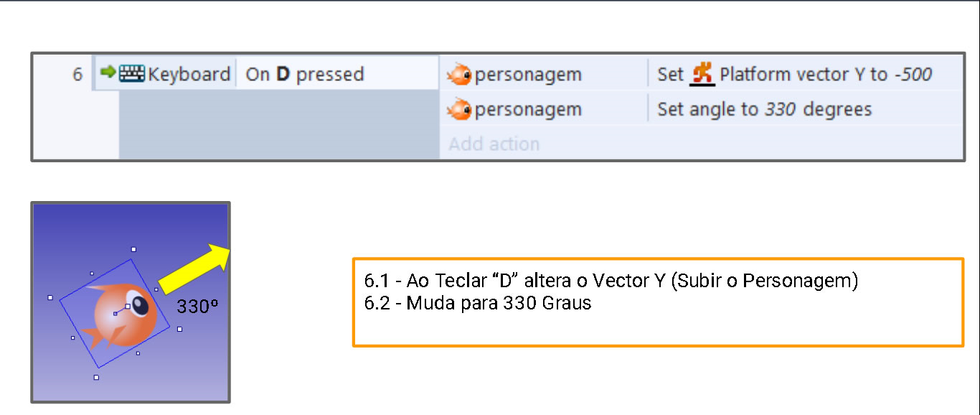Click the Keyboard object label
Image resolution: width=980 pixels, height=415 pixels.
click(189, 74)
